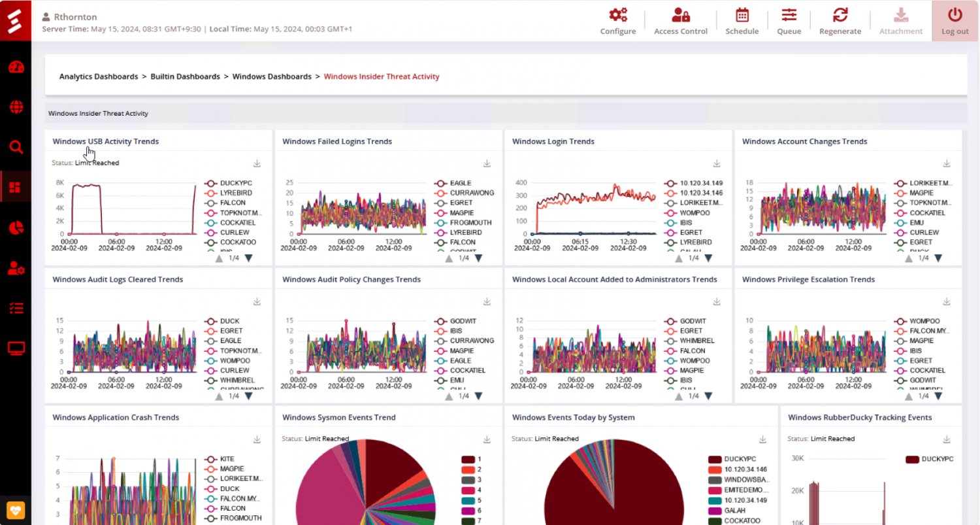
Task: Click the Queue icon in the toolbar
Action: (789, 20)
